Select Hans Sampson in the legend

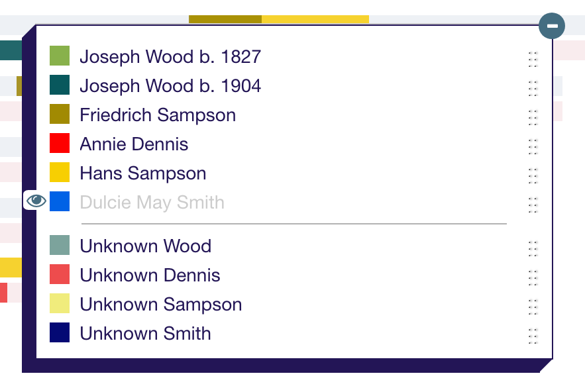point(143,173)
